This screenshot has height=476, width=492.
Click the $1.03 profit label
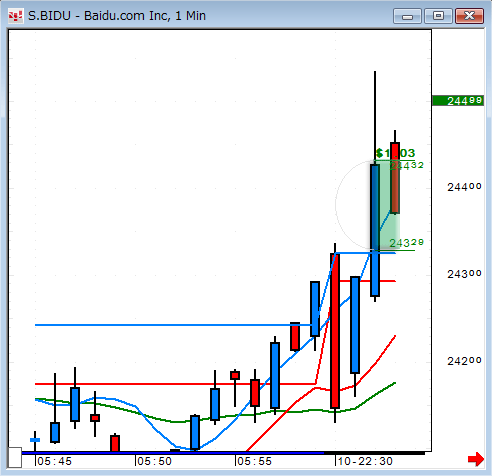click(x=395, y=153)
